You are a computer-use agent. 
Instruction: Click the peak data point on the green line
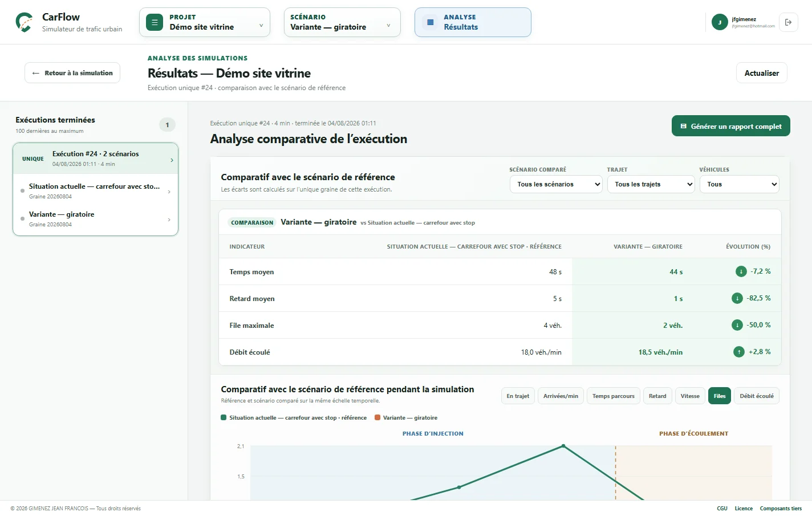(563, 446)
